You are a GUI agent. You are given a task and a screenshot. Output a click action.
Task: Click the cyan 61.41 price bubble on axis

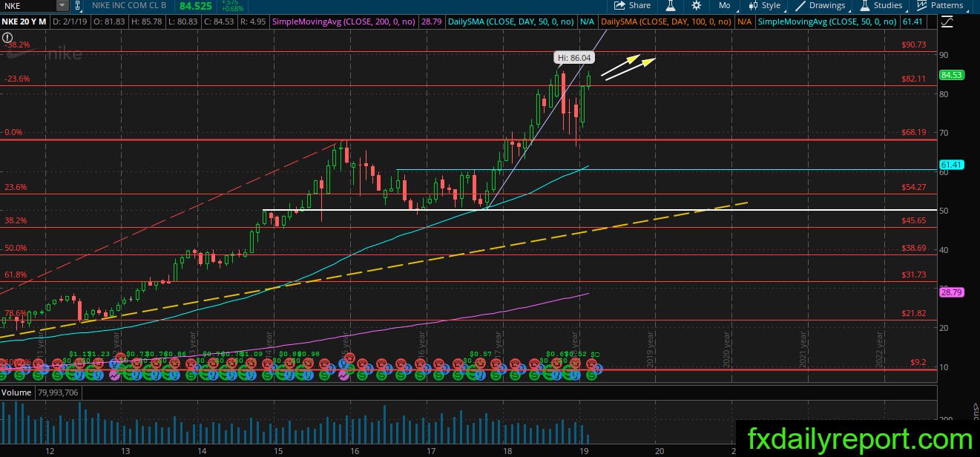click(x=951, y=164)
